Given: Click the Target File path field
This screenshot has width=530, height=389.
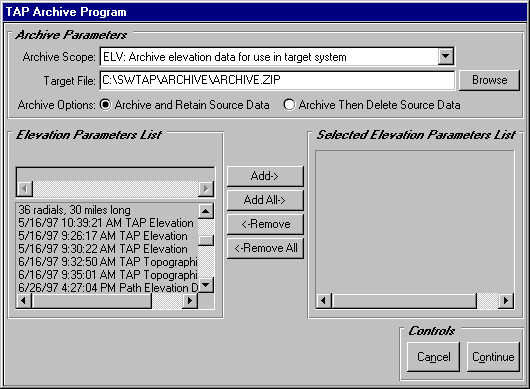Looking at the screenshot, I should 277,80.
